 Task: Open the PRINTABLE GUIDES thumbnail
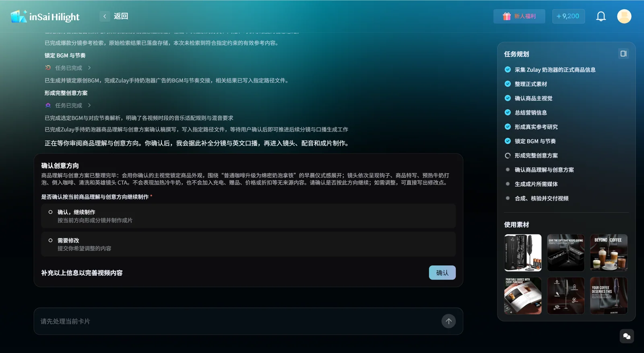[523, 296]
